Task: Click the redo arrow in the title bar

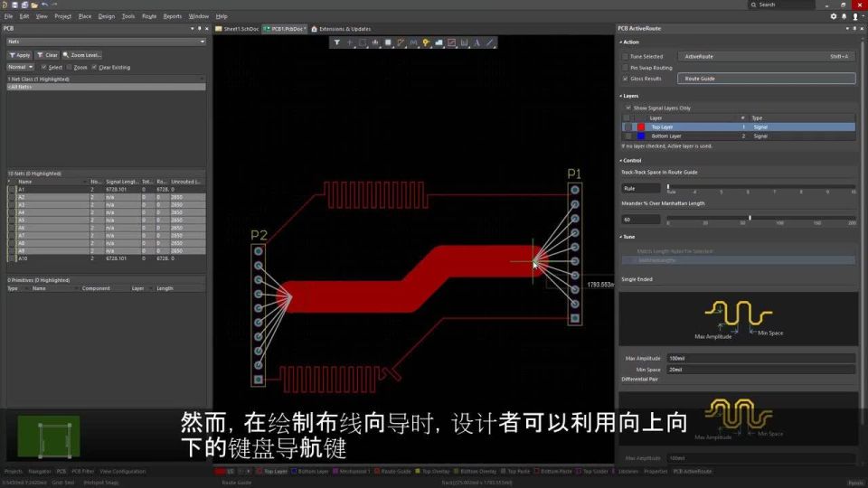Action: (53, 5)
